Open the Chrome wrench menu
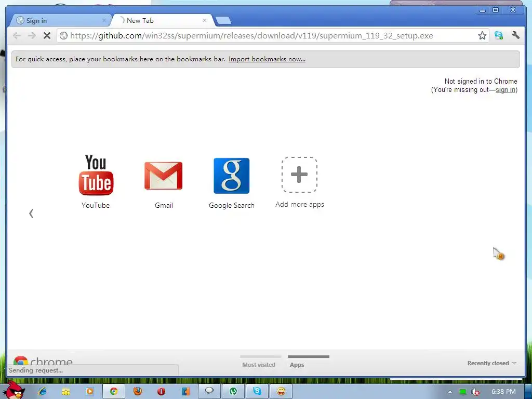532x399 pixels. (515, 35)
